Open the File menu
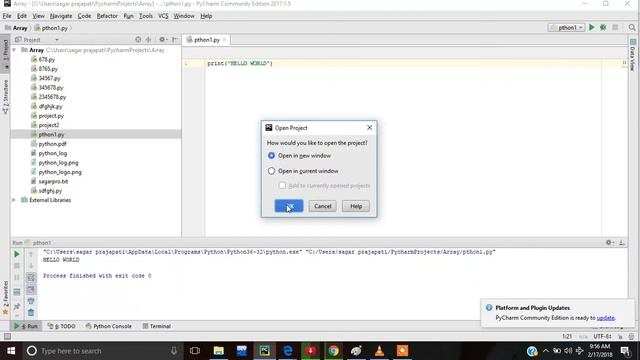640x360 pixels. tap(7, 16)
